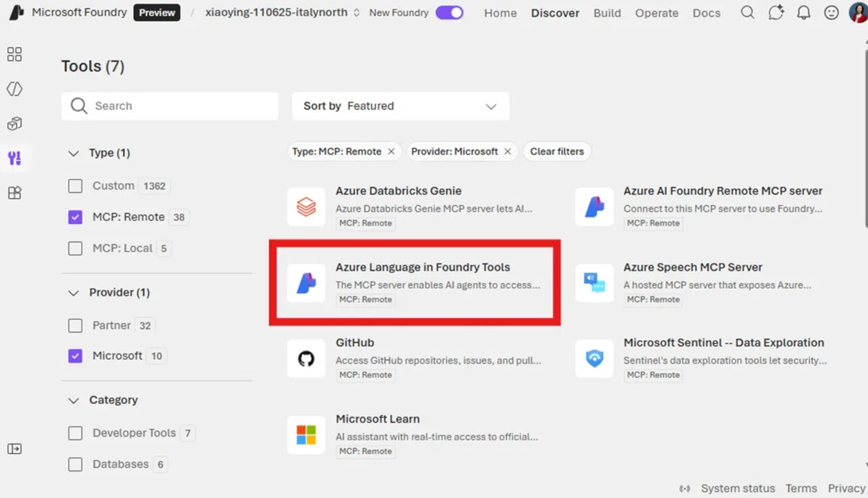This screenshot has width=868, height=498.
Task: Open the user profile avatar
Action: pos(859,12)
